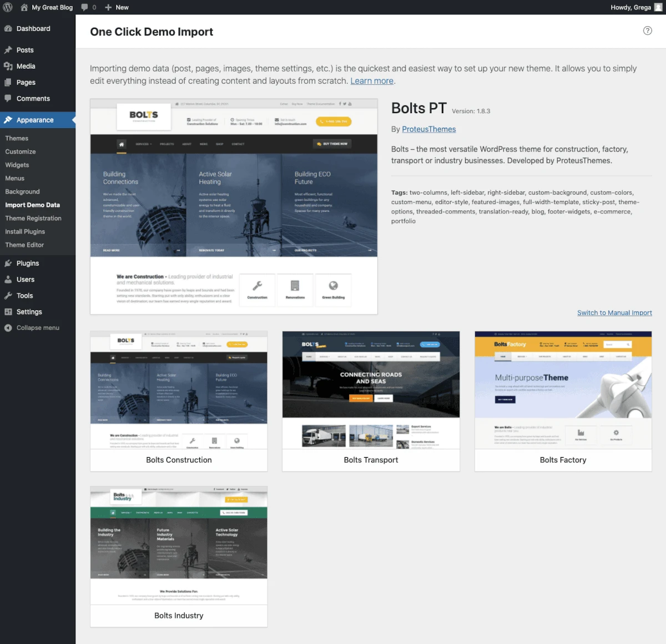
Task: Click the Users person icon
Action: point(8,280)
